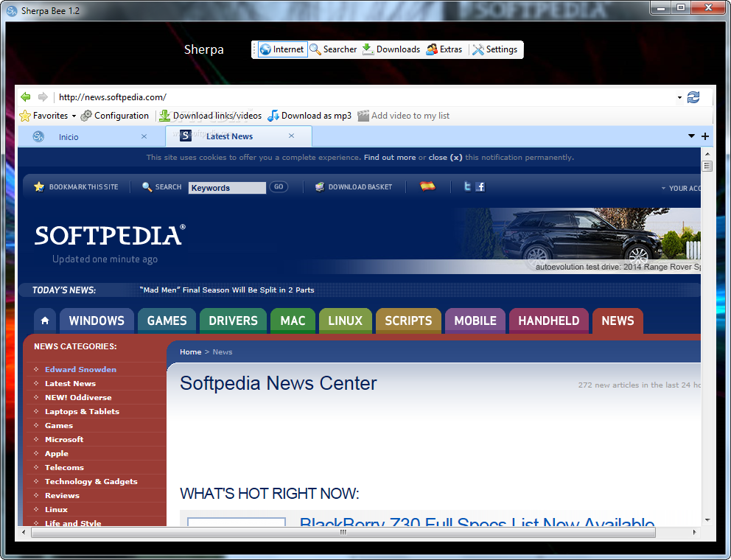Open Telecoms news category
The height and width of the screenshot is (560, 731).
tap(64, 467)
